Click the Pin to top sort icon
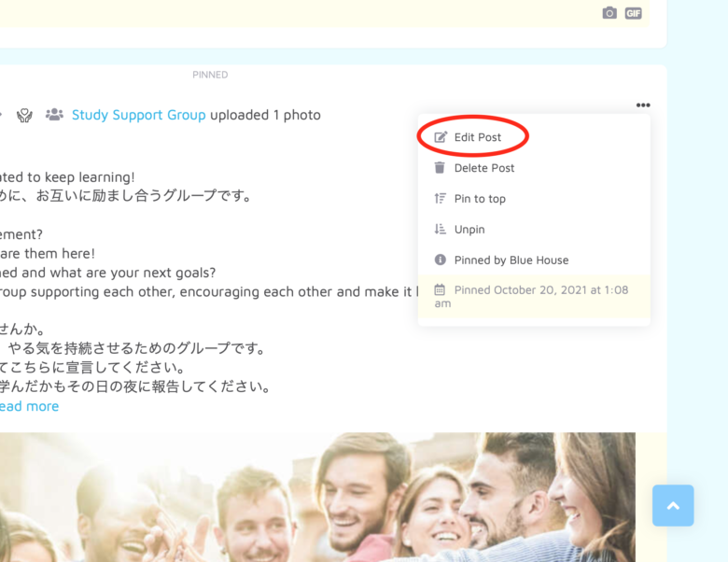The width and height of the screenshot is (728, 562). (441, 199)
